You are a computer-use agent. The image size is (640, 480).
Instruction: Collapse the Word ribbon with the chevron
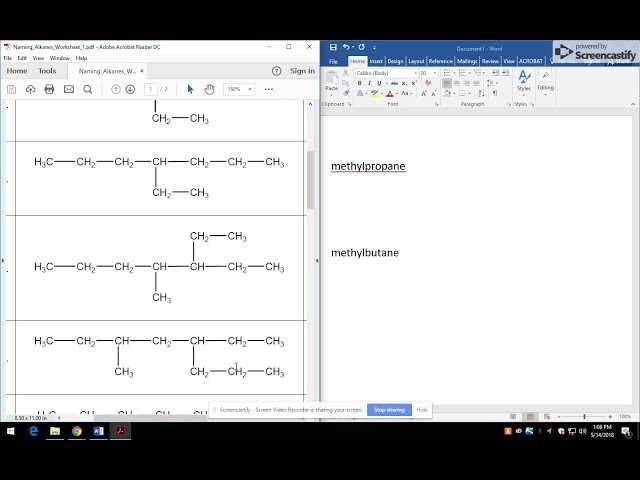tap(634, 104)
